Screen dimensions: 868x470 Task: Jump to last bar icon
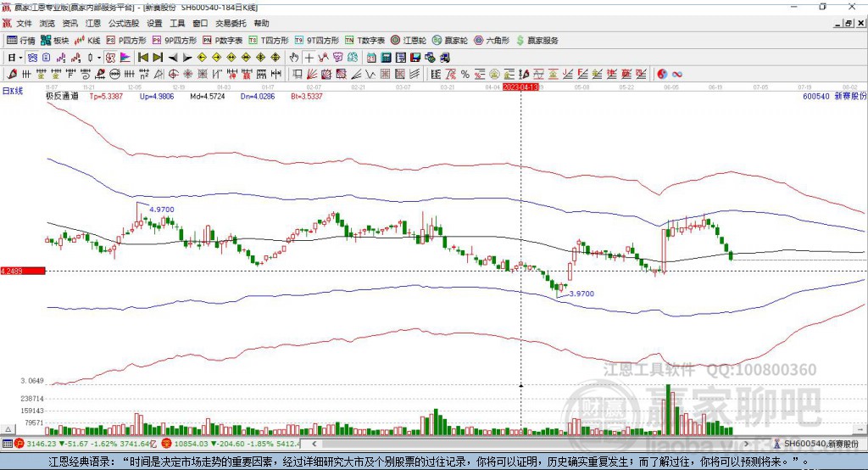pos(158,58)
